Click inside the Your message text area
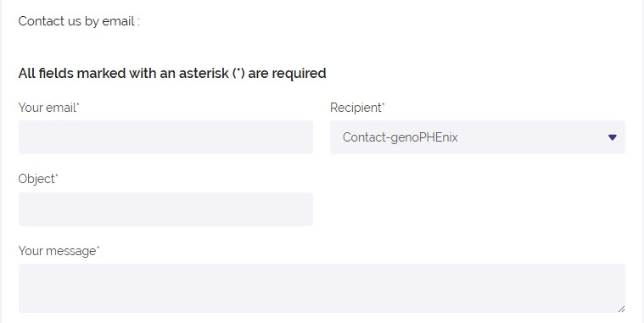Image resolution: width=644 pixels, height=323 pixels. pos(322,288)
